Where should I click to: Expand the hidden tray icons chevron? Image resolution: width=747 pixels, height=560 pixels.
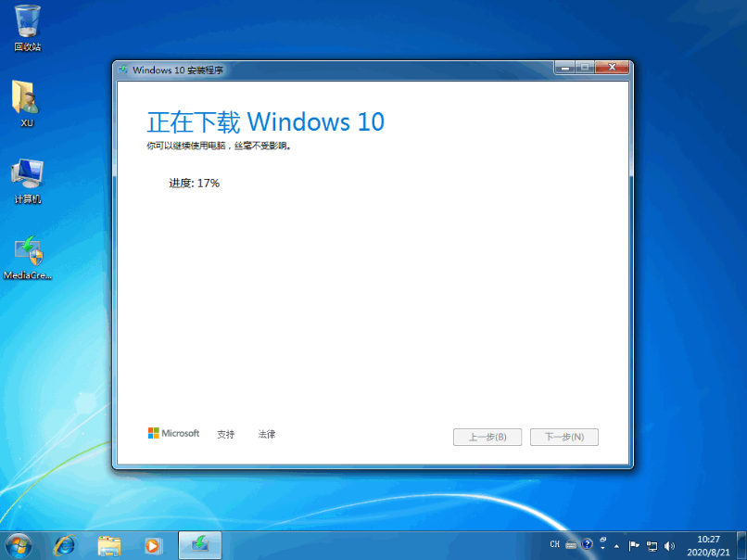coord(616,545)
